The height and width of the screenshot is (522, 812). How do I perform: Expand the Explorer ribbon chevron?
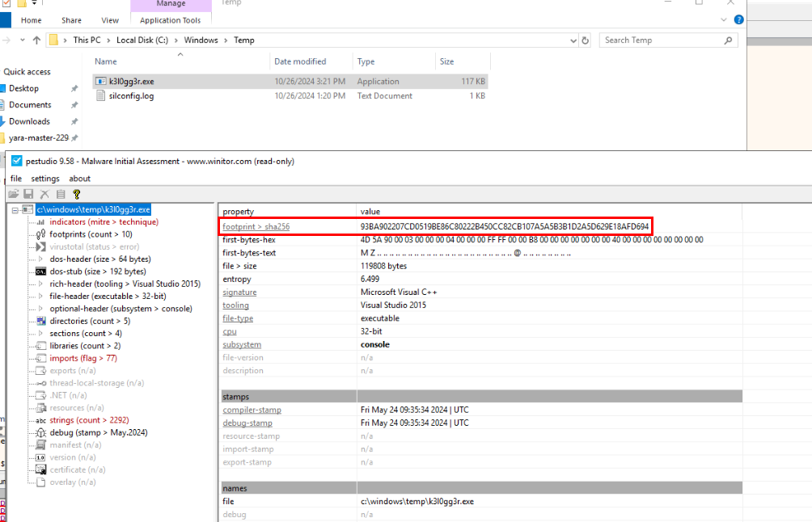tap(724, 19)
